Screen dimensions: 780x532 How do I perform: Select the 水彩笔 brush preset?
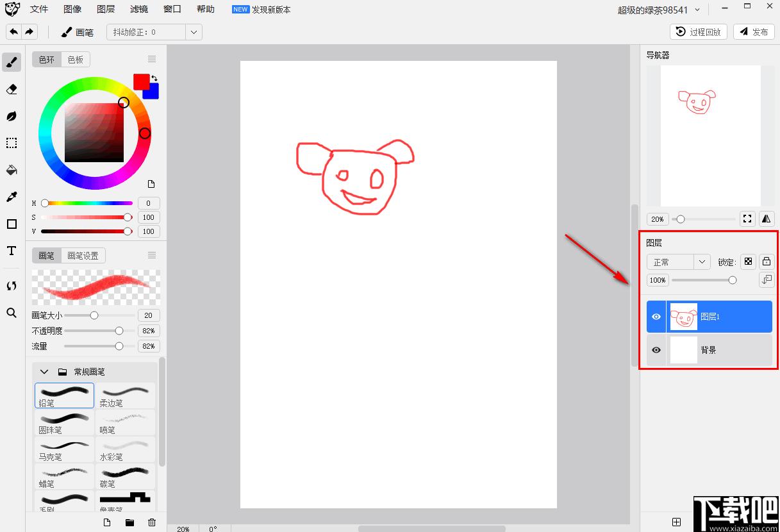click(x=126, y=449)
